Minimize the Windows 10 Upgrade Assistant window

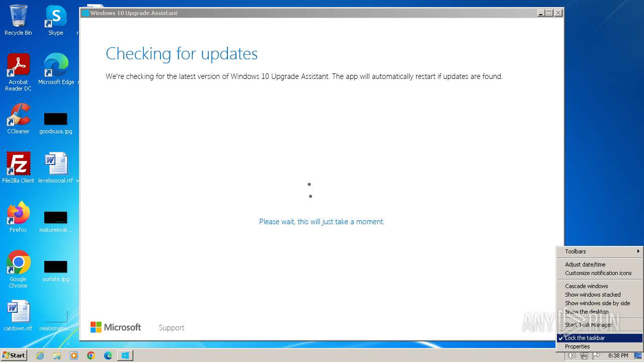[541, 13]
